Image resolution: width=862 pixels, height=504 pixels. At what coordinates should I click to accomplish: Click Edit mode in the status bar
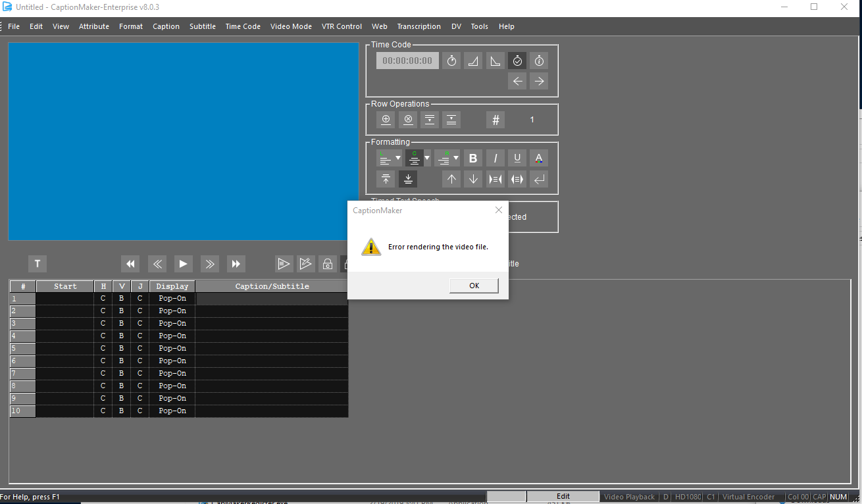[x=563, y=496]
